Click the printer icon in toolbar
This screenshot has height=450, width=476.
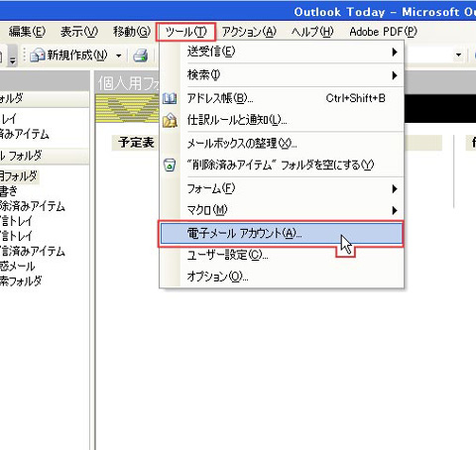(141, 56)
